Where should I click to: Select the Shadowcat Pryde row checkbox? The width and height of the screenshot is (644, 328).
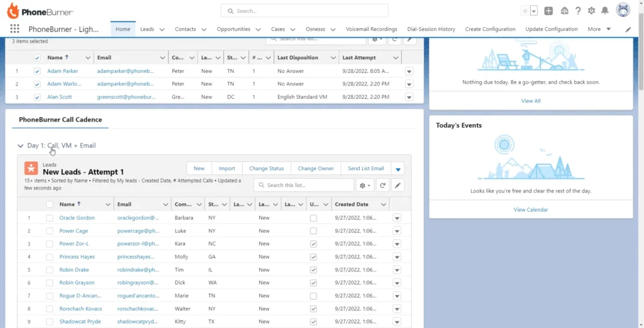pyautogui.click(x=50, y=322)
